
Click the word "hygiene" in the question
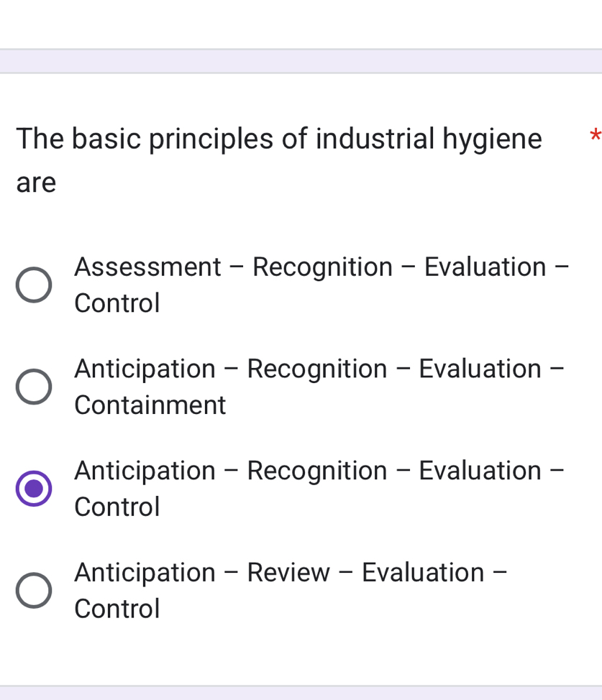(492, 139)
